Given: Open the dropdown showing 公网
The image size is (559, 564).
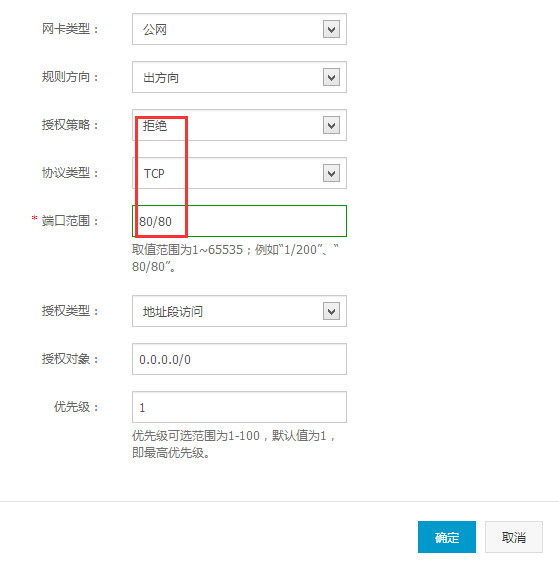Looking at the screenshot, I should coord(239,29).
